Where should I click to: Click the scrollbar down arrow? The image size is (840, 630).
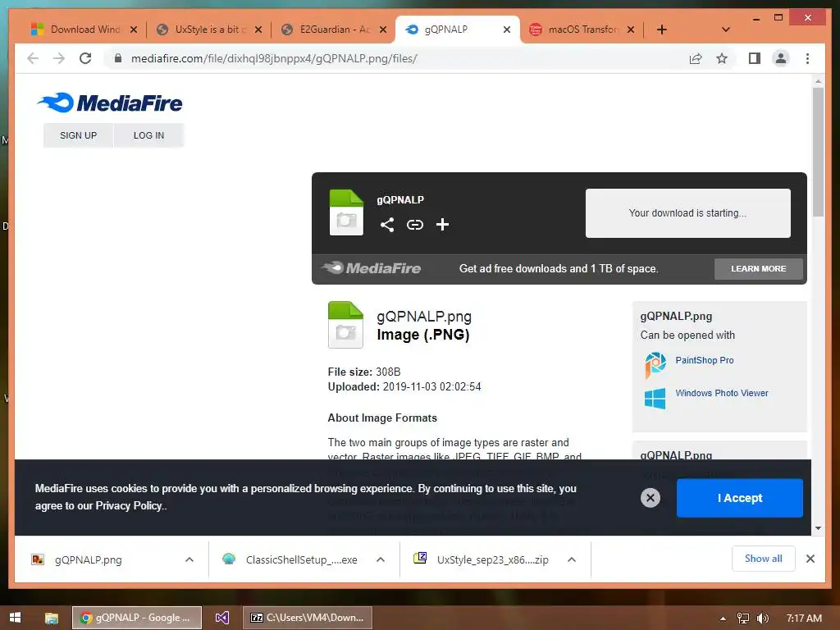(818, 528)
